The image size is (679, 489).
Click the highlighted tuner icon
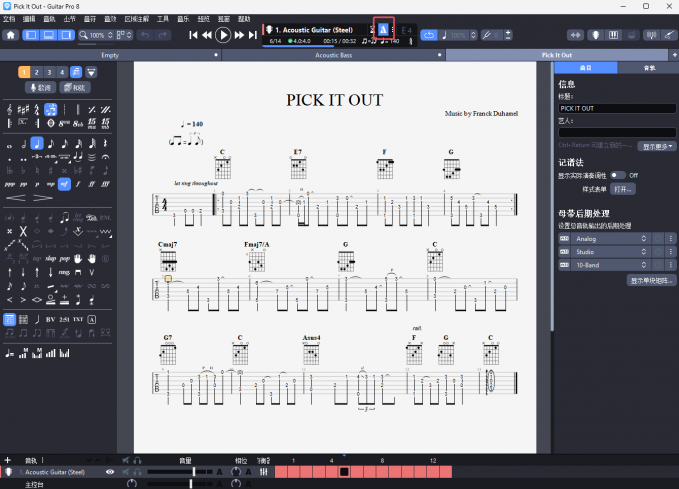point(383,28)
